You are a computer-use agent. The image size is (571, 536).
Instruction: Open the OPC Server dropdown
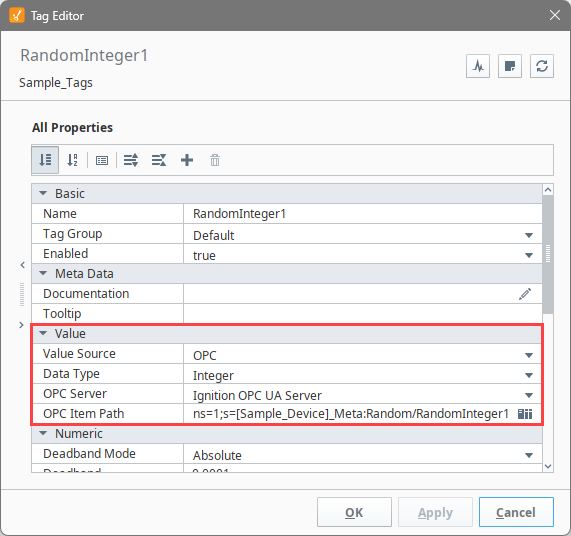[x=529, y=395]
